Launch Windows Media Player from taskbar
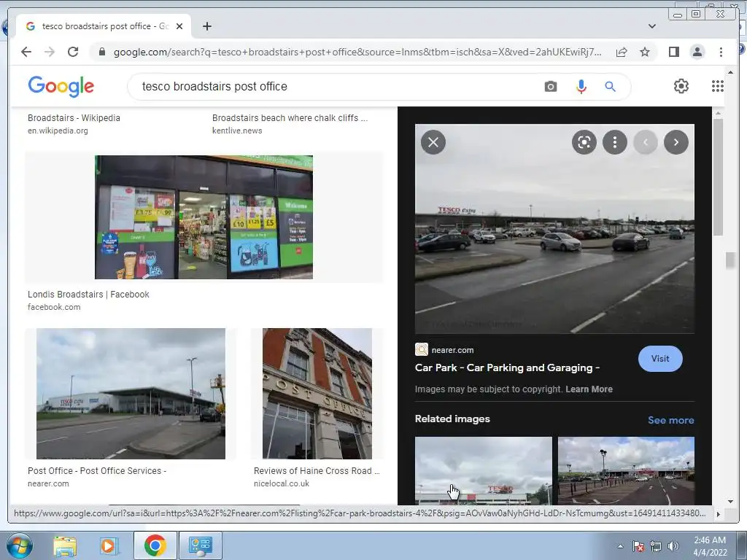Viewport: 747px width, 560px height. coord(108,545)
